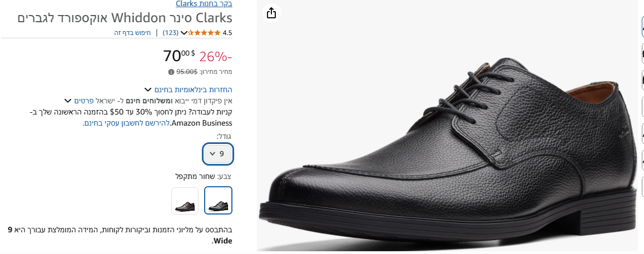Open the size dropdown showing 9
Screen dimensions: 644x254
point(218,154)
